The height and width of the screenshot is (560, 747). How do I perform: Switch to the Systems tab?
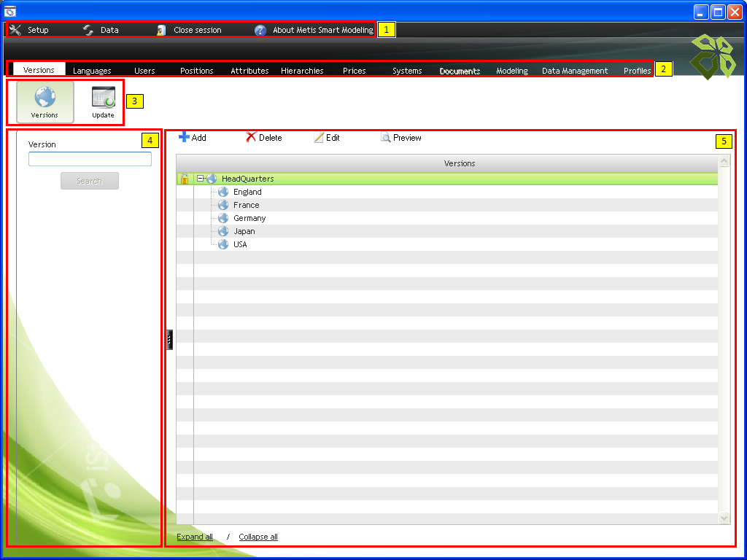click(407, 71)
